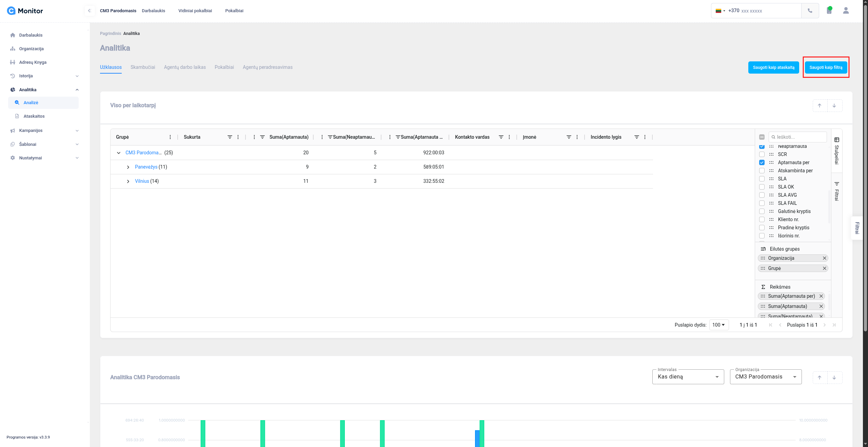Move Viso per laikotarpį panel up
The height and width of the screenshot is (447, 868).
pos(820,105)
